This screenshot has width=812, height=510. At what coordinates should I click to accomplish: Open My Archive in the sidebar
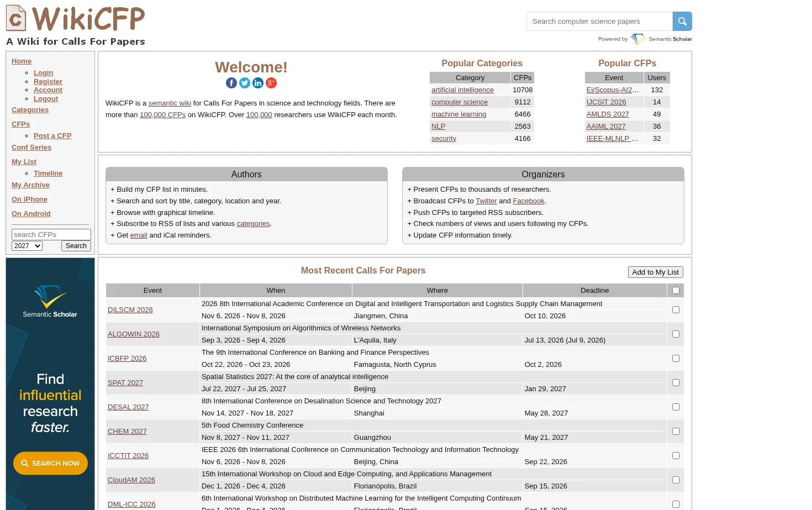click(30, 185)
